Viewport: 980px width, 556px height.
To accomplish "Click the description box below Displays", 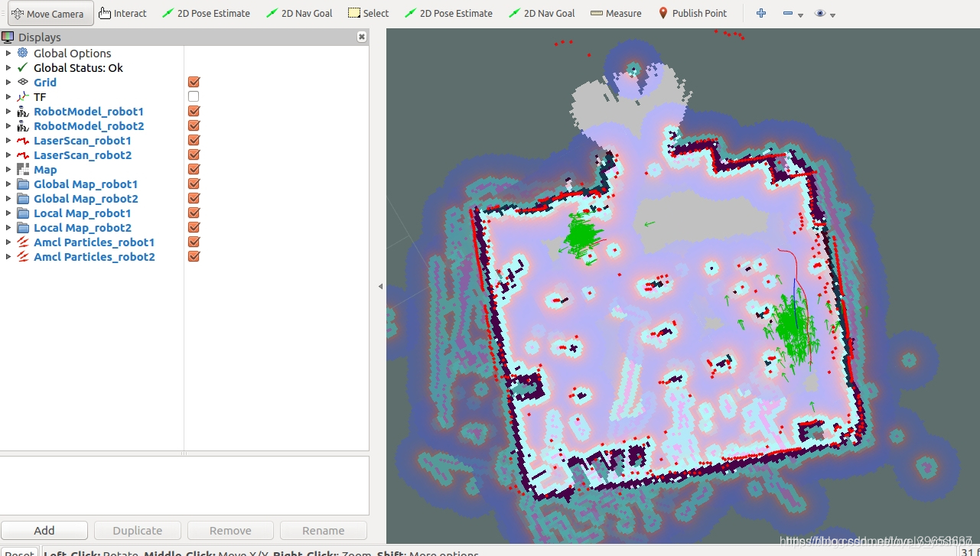I will pos(184,485).
